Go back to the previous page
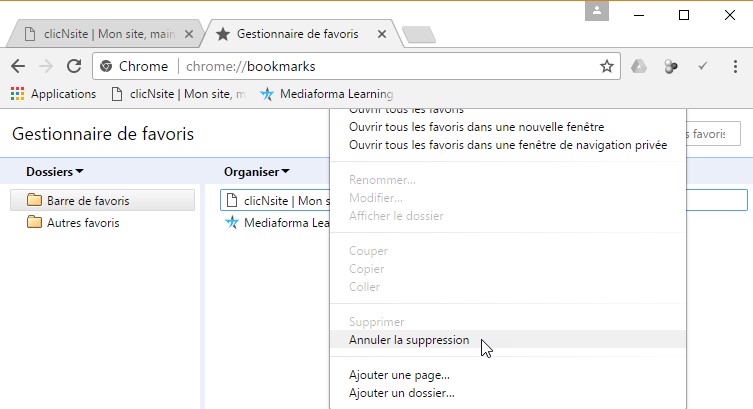753x409 pixels. pyautogui.click(x=17, y=66)
